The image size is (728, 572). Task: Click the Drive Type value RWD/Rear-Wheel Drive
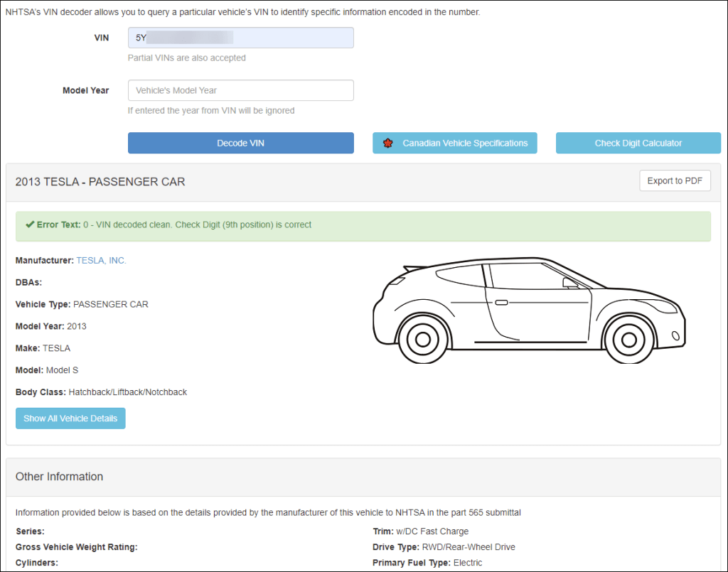click(x=469, y=547)
